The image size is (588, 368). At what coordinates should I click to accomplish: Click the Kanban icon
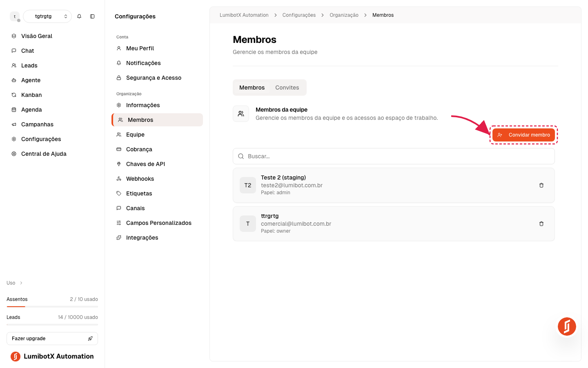coord(14,95)
